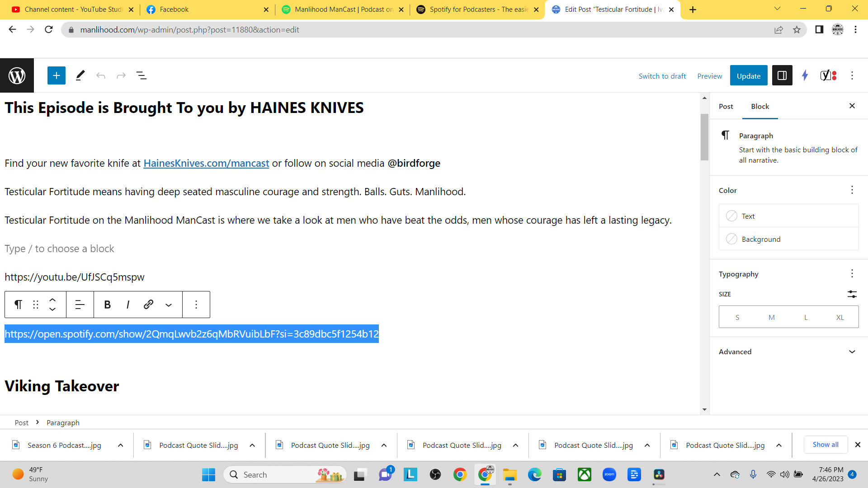Select font size L

click(x=806, y=317)
